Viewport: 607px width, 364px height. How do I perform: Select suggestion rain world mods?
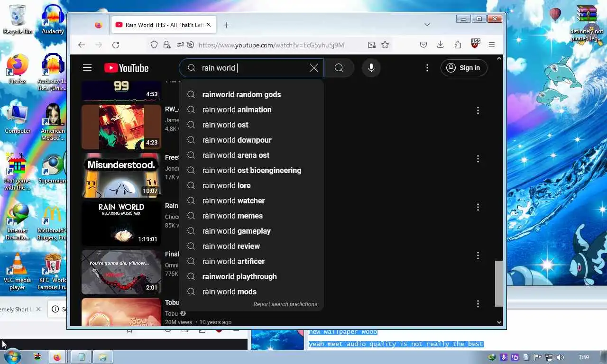coord(251,291)
